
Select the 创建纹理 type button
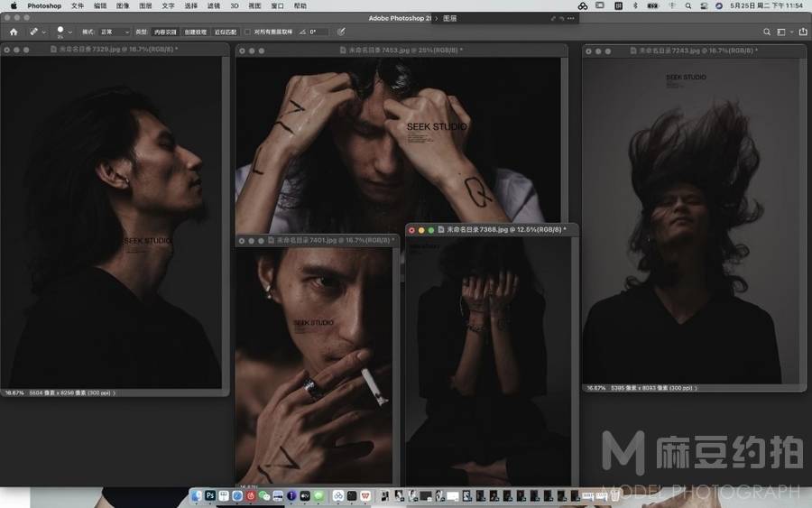195,32
